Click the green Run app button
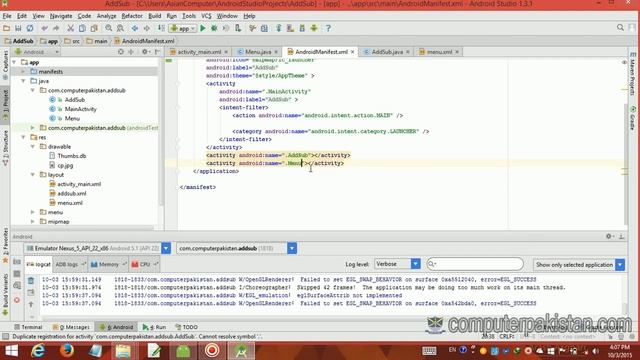640x360 pixels. pos(203,28)
